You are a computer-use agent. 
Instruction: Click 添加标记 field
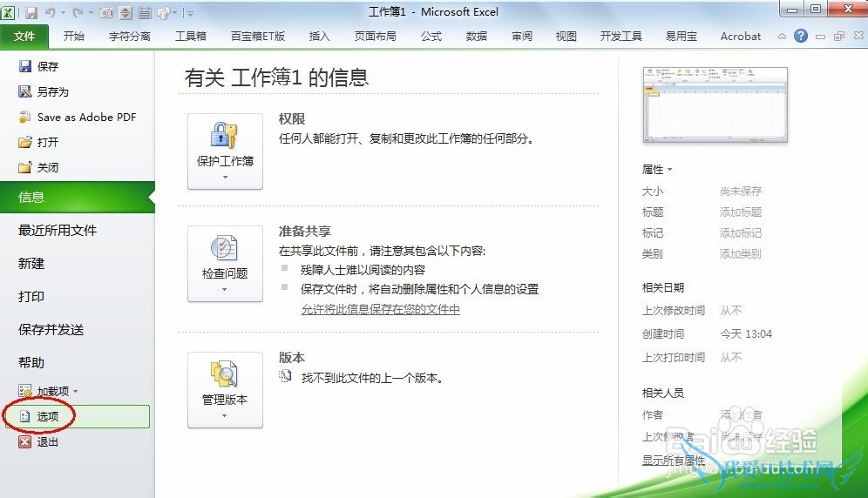741,233
